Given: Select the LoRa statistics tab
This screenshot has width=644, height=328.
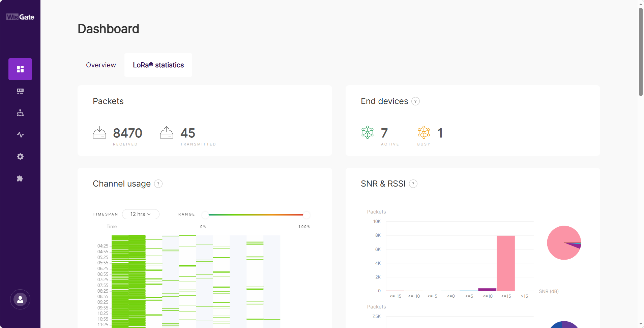Looking at the screenshot, I should point(158,65).
